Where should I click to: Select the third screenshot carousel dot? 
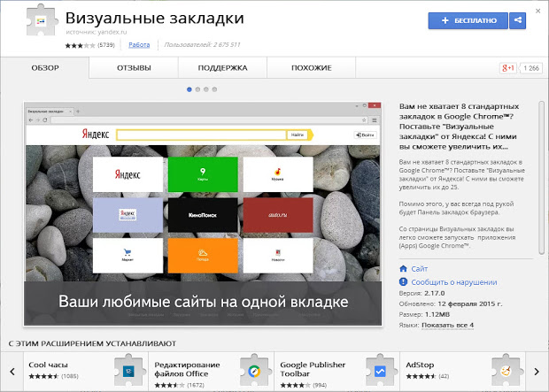coord(206,89)
